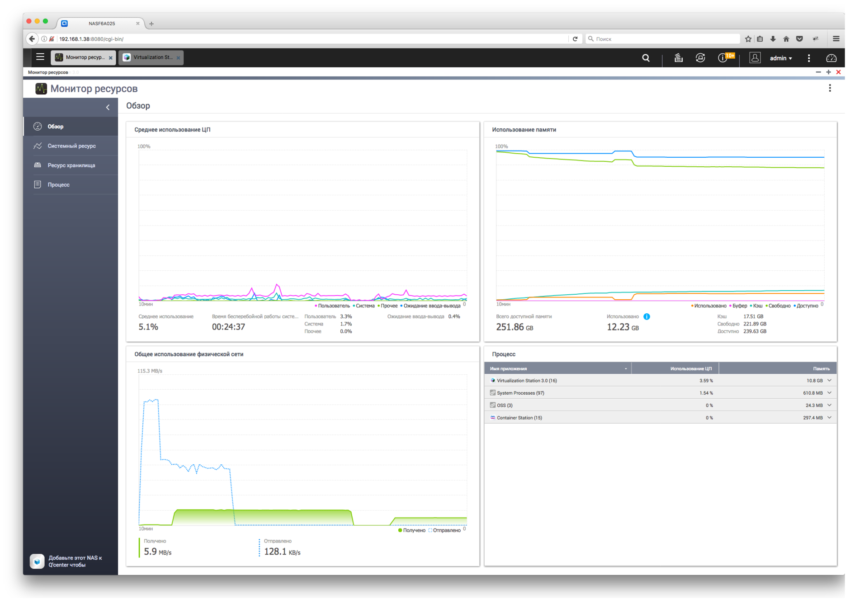Open the QTS main hamburger menu

click(40, 57)
